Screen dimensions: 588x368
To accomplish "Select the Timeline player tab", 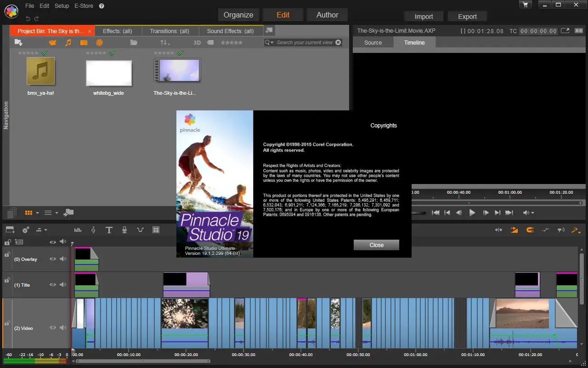I will click(414, 42).
